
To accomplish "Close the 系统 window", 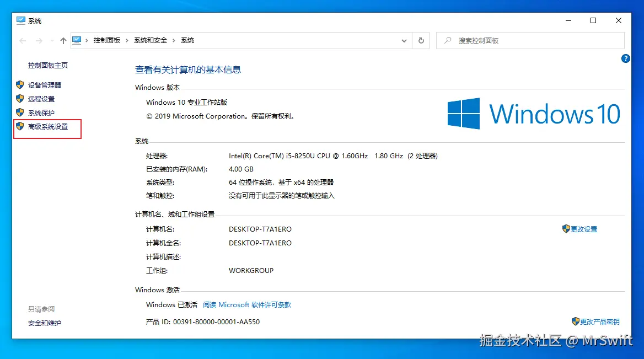I will coord(619,20).
